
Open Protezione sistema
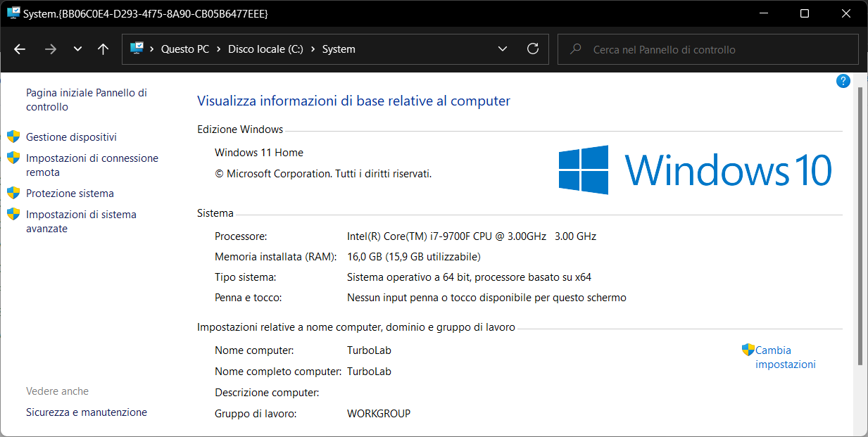coord(70,194)
